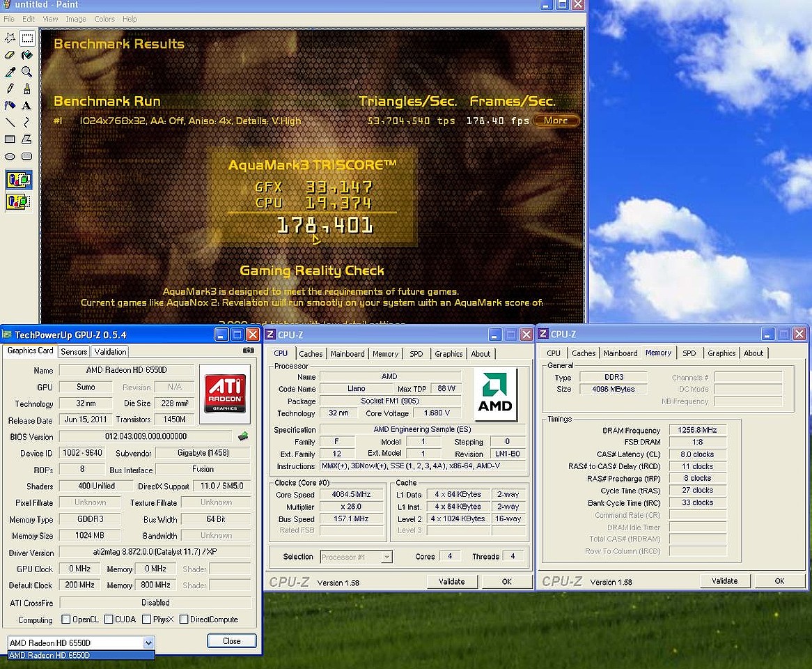Open the Processor #1 selection dropdown
Screen dimensions: 812x669
[387, 557]
